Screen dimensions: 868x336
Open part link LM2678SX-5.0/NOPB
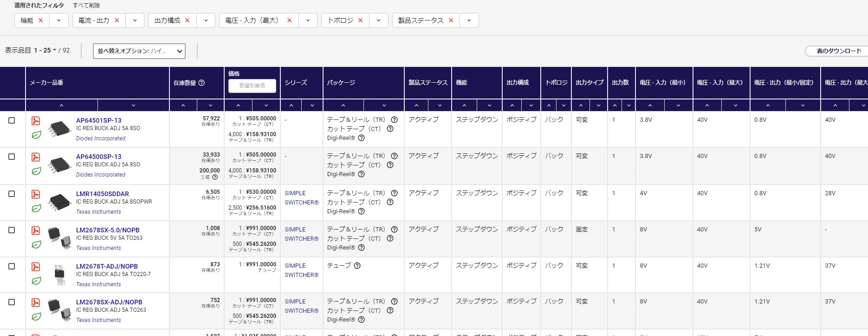[x=108, y=230]
